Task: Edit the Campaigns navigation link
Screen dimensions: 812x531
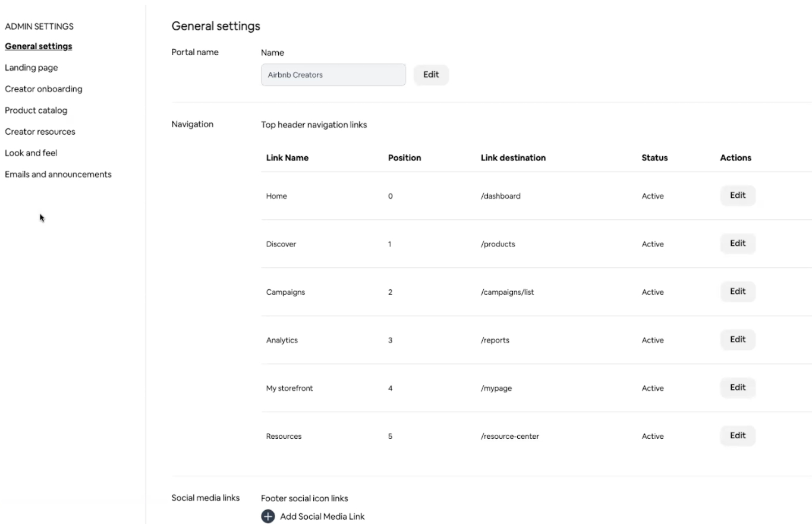Action: tap(737, 292)
